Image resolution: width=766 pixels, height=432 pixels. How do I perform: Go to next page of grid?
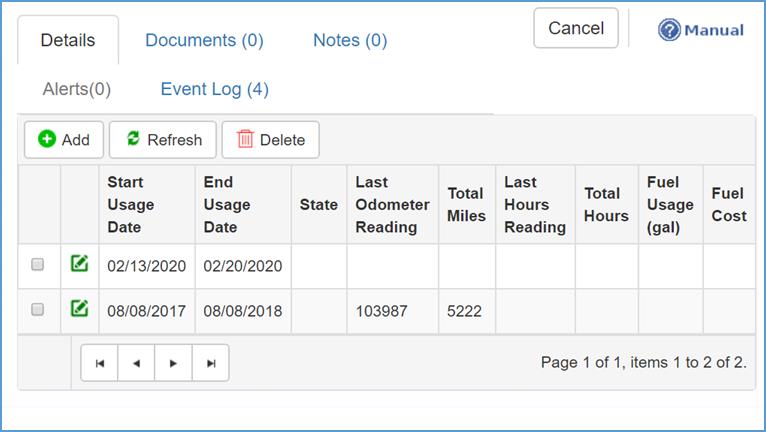(174, 363)
